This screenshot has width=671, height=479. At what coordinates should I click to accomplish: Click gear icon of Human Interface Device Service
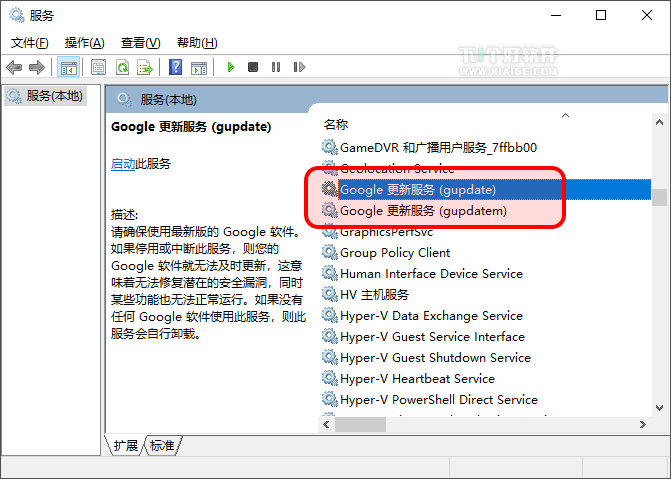click(x=330, y=273)
